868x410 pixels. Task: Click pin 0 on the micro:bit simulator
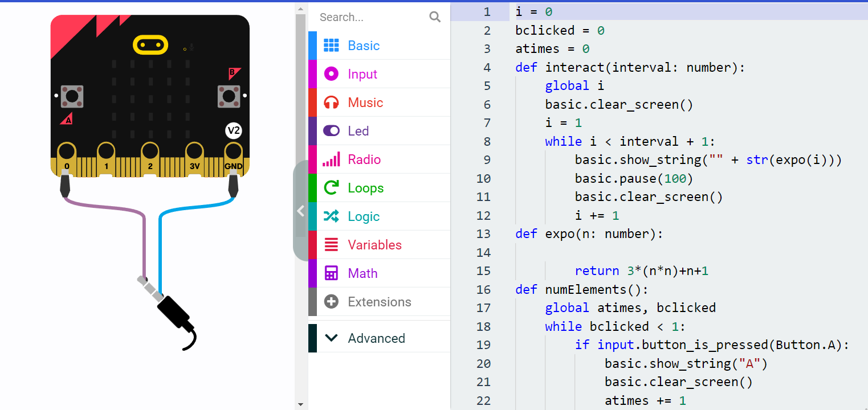click(x=68, y=154)
